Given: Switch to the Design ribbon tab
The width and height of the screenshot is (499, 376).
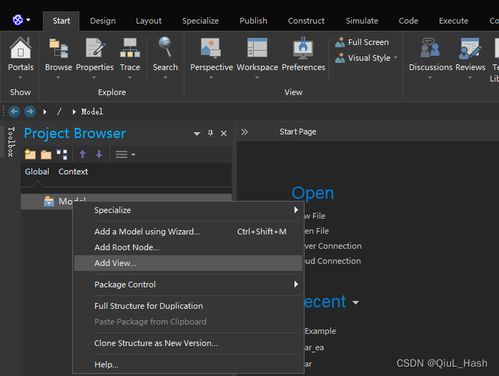Looking at the screenshot, I should 103,21.
